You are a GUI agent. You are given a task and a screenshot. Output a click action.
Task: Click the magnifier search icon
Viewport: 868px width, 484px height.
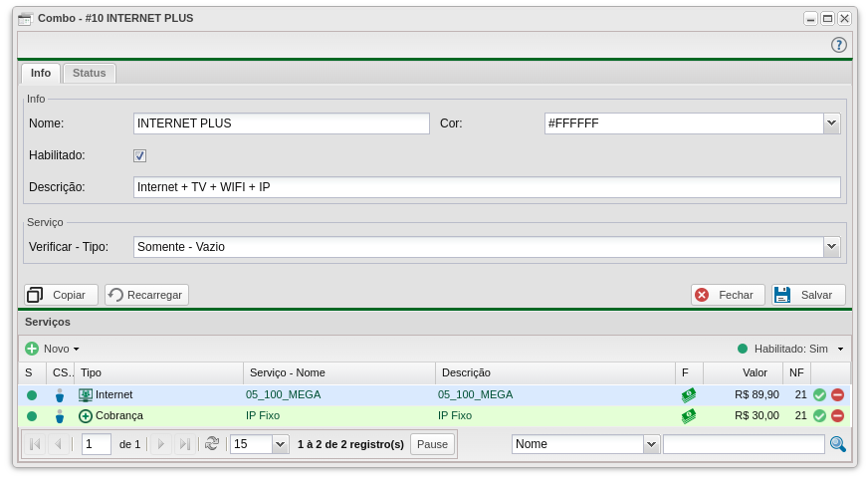coord(837,444)
